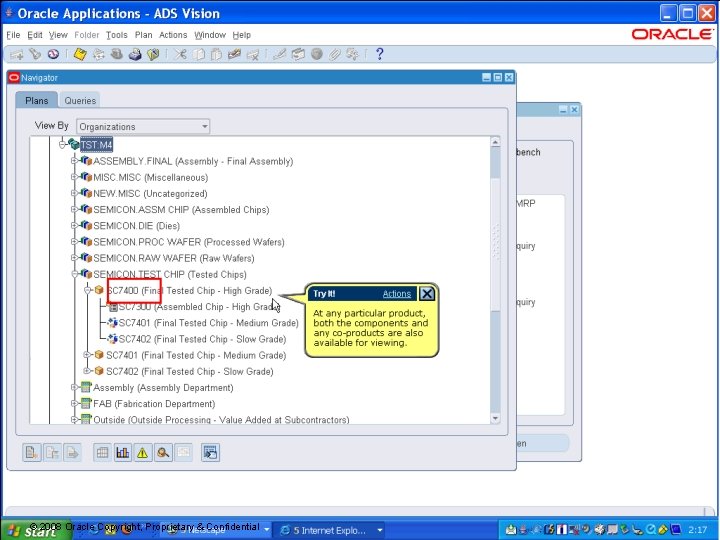Select SEMICON.ASSM CHIP (Assembled Chips) row
Image resolution: width=720 pixels, height=540 pixels.
coord(181,210)
